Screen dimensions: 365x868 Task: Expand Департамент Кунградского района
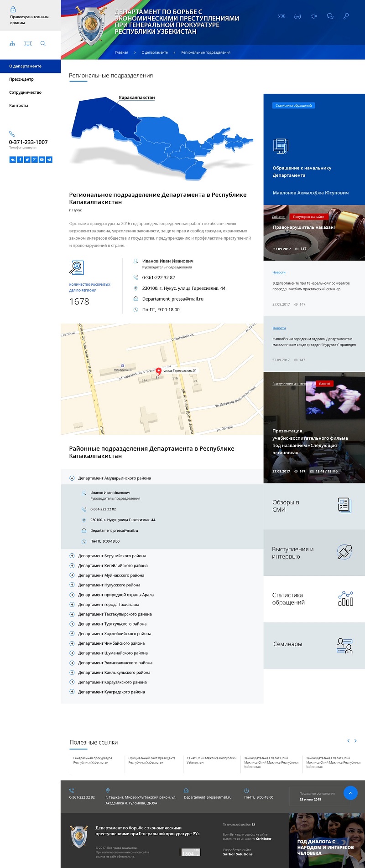click(x=72, y=692)
